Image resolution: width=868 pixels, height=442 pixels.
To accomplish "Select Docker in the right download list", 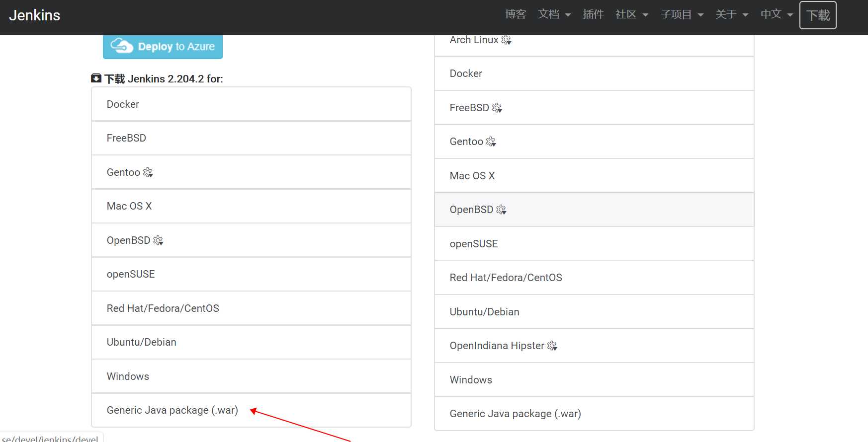I will tap(594, 74).
